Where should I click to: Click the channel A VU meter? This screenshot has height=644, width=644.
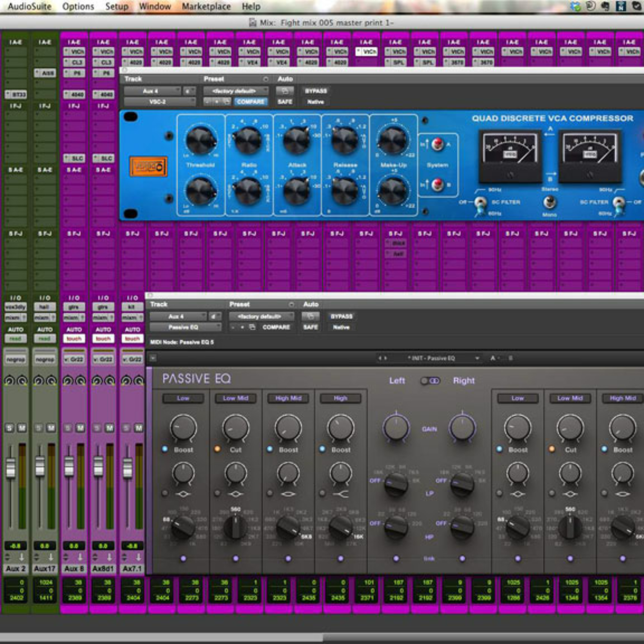click(510, 156)
